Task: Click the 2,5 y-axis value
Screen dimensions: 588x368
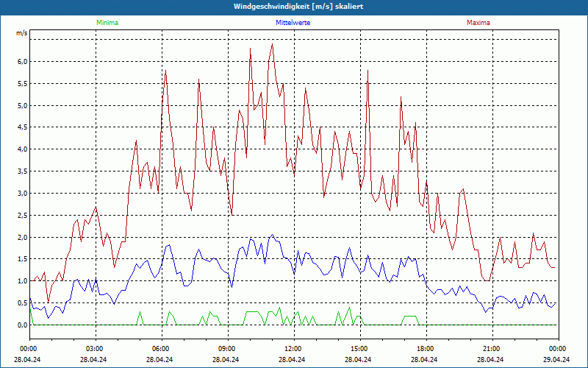Action: coord(24,215)
